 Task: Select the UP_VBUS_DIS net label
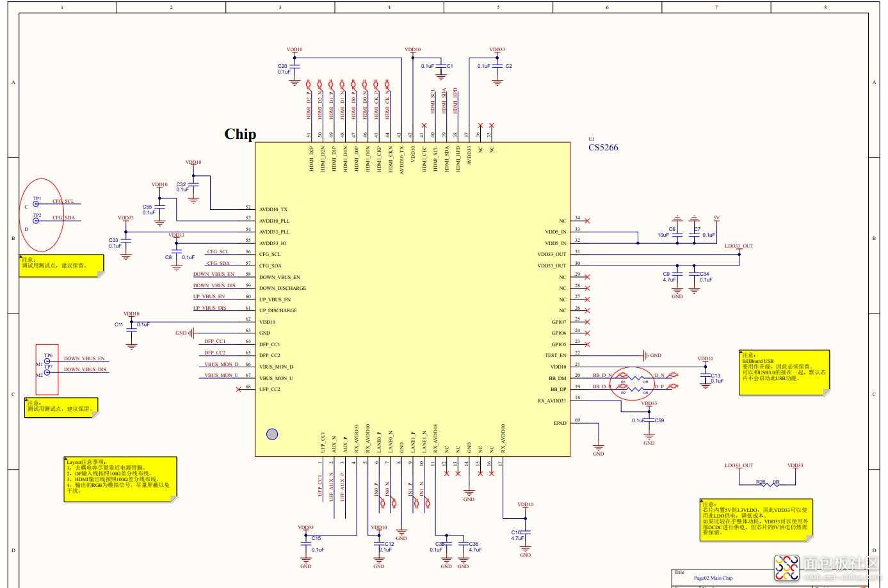click(210, 308)
